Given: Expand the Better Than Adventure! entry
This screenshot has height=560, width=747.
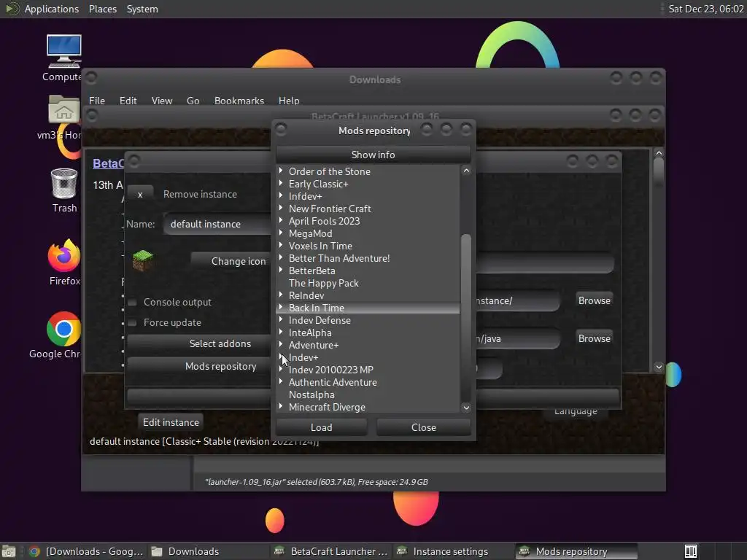Looking at the screenshot, I should pyautogui.click(x=281, y=257).
